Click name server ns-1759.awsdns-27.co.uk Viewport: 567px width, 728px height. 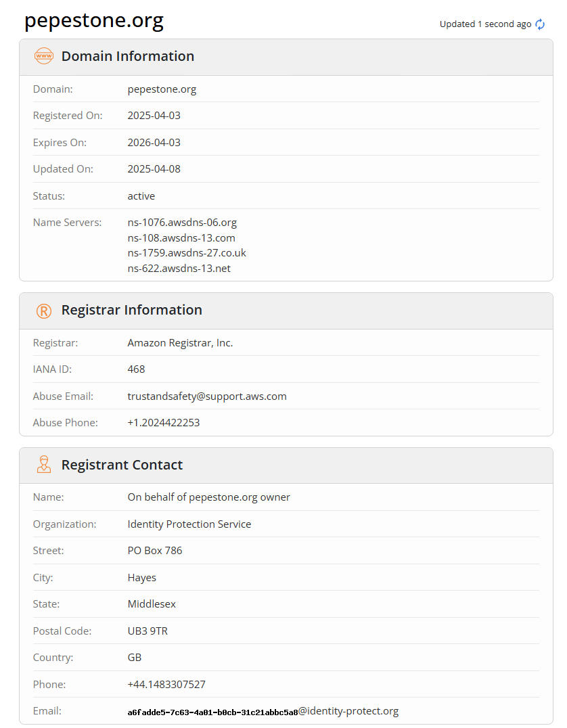tap(187, 253)
